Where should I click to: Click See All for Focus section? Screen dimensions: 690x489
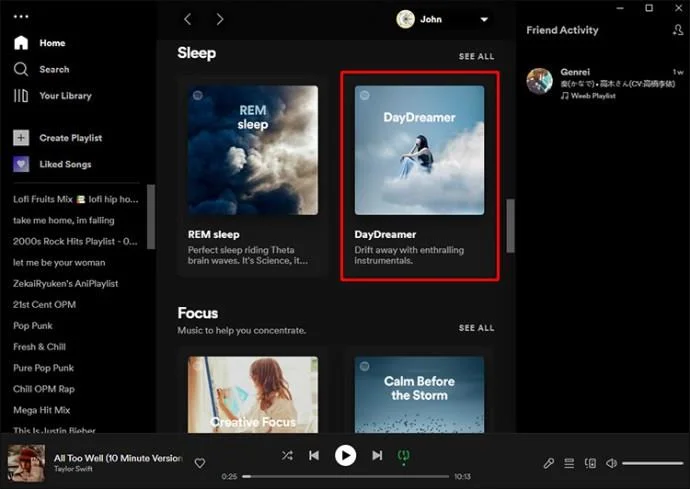tap(476, 328)
